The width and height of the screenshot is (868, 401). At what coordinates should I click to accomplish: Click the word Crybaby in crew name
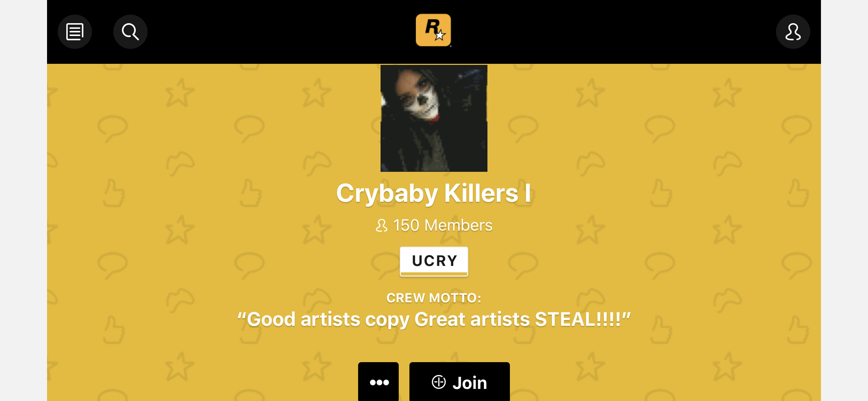[387, 194]
